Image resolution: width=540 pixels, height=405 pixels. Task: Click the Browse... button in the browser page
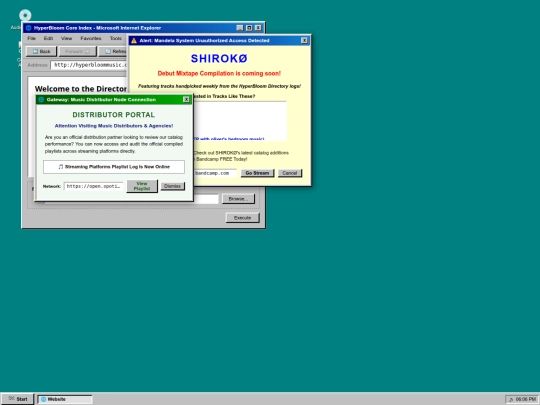point(238,199)
